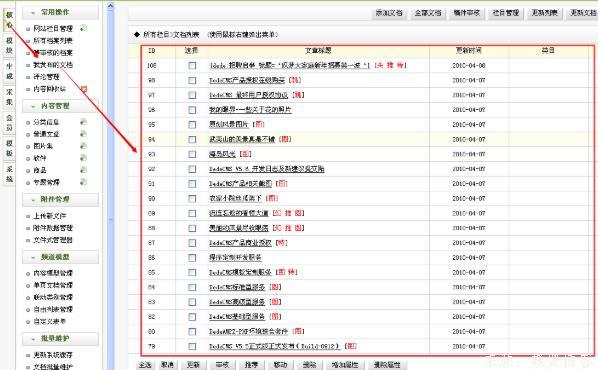Select the checkbox in row ID 90
598x370 pixels.
pyautogui.click(x=192, y=199)
